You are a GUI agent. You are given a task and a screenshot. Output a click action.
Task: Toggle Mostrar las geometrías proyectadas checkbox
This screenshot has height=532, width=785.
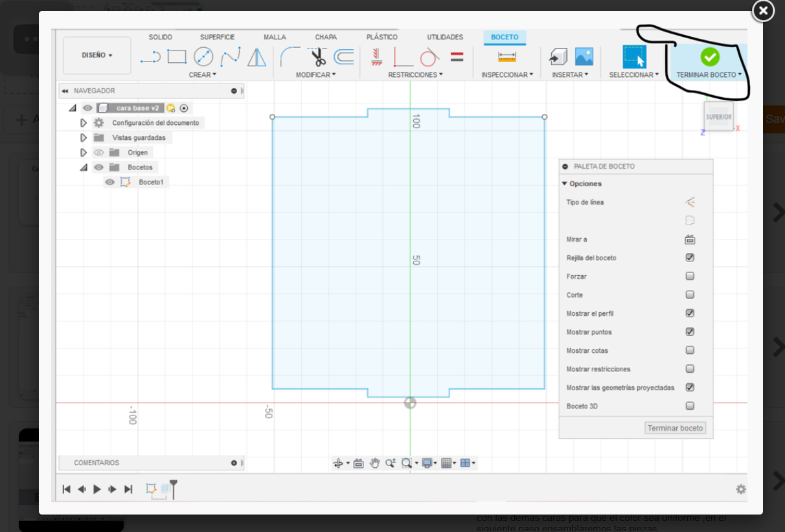(x=690, y=388)
